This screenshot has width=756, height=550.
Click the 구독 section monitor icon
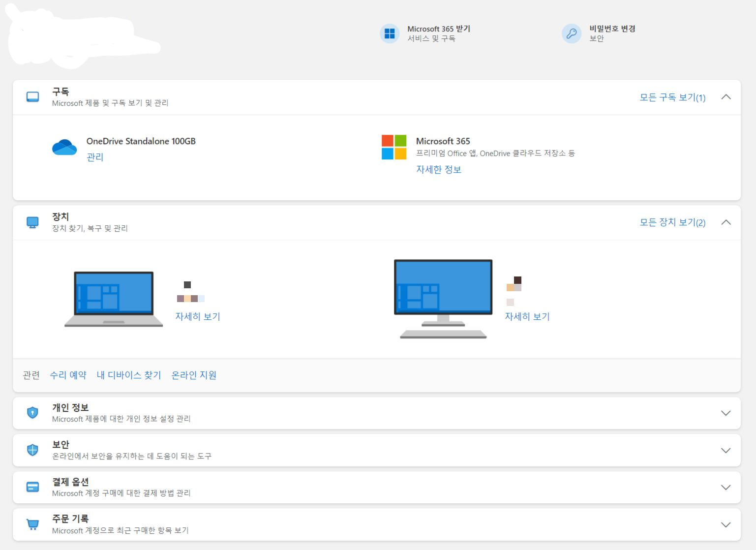coord(32,97)
